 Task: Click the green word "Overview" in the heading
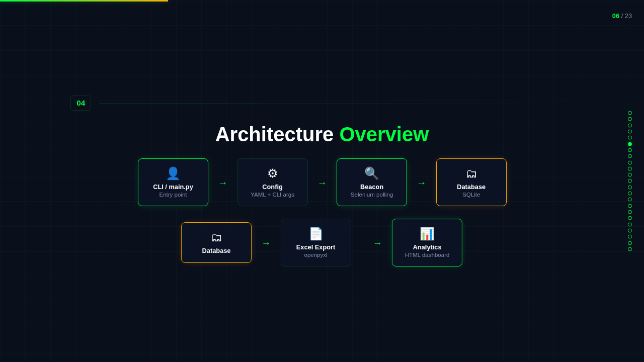tap(384, 134)
